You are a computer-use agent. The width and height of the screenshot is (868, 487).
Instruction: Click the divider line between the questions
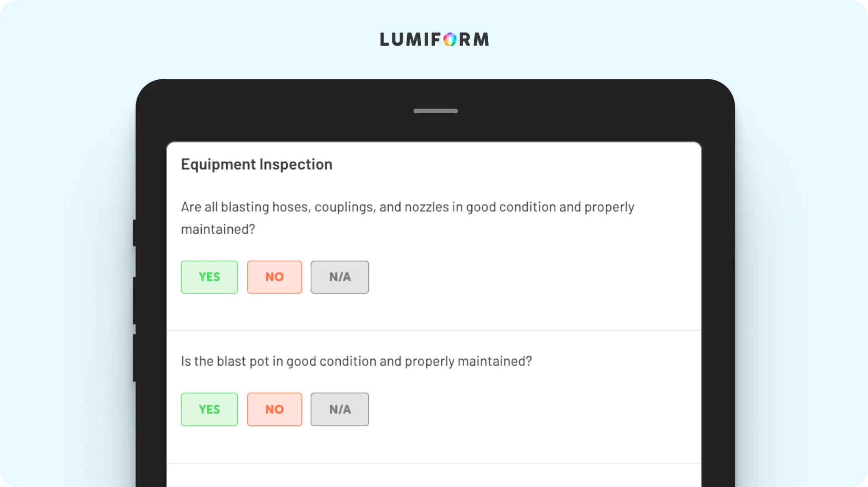pos(434,330)
